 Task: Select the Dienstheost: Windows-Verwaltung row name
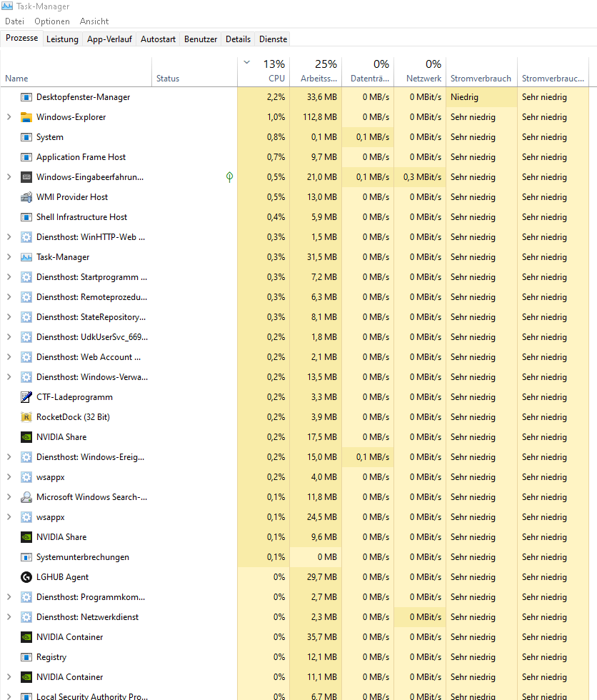[92, 377]
